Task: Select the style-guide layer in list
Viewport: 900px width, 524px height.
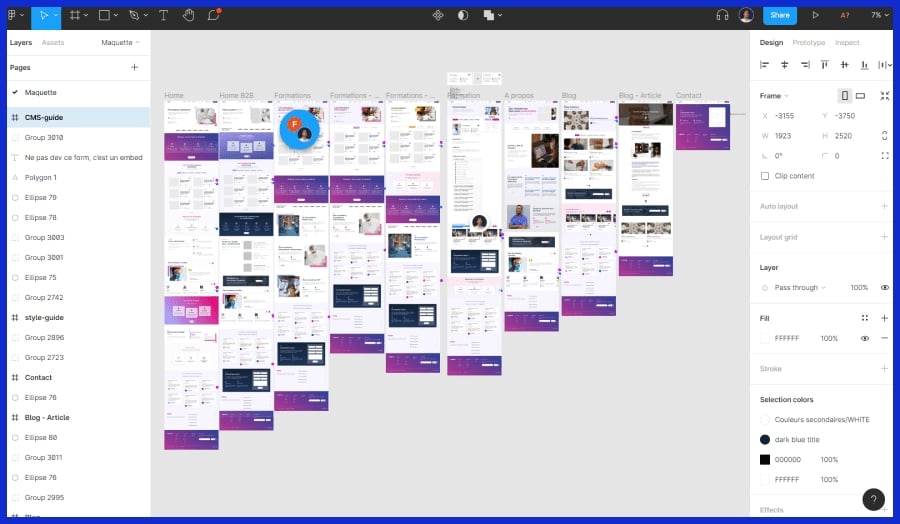Action: [44, 317]
